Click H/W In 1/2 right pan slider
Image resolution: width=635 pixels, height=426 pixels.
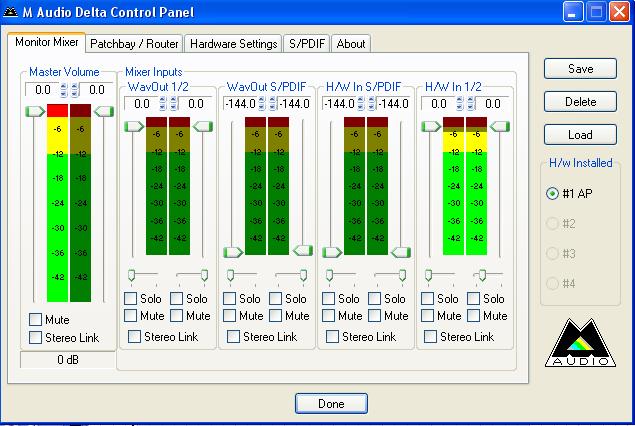[x=482, y=275]
